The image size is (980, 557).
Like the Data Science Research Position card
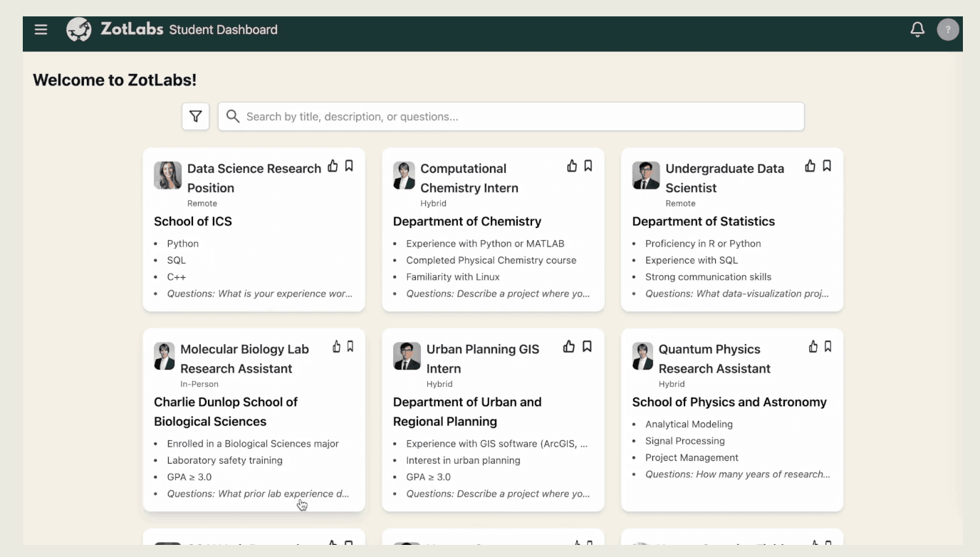(x=333, y=166)
